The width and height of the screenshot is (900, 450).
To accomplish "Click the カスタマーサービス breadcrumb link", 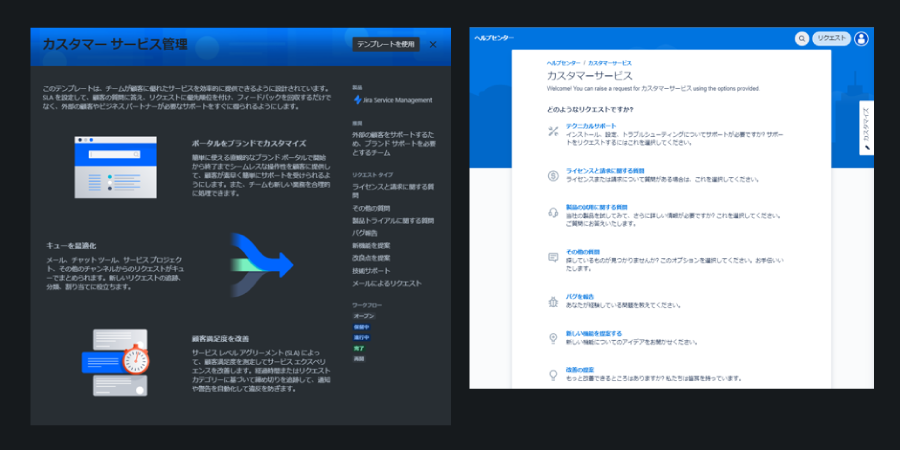I will pos(610,62).
